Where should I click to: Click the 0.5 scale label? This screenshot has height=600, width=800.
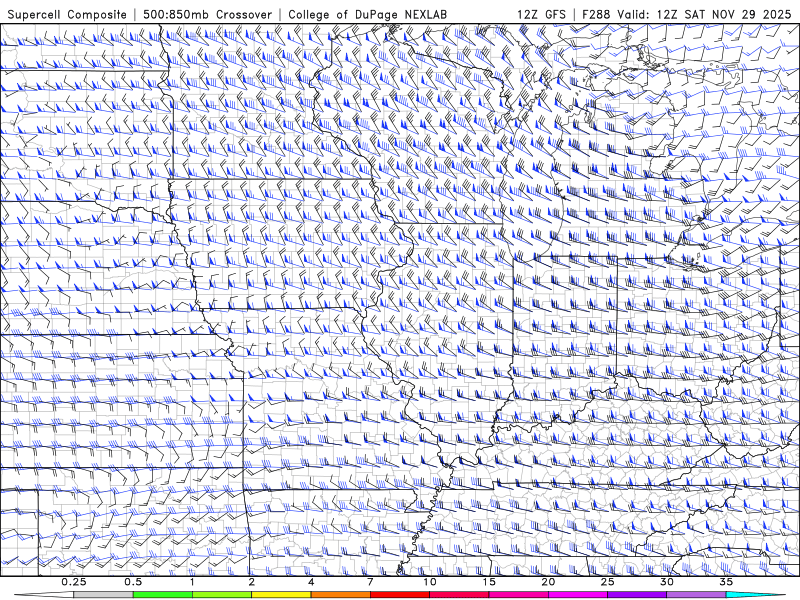click(133, 582)
